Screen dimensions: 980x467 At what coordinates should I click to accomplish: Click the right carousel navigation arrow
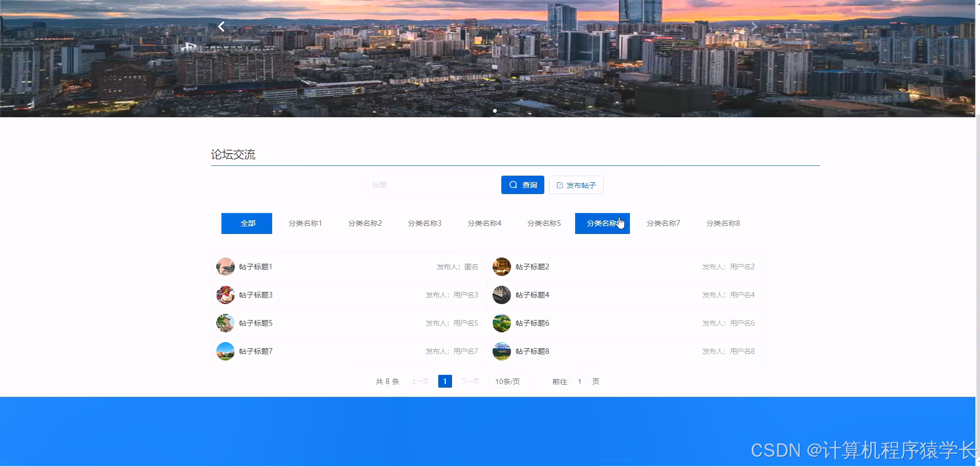[755, 26]
